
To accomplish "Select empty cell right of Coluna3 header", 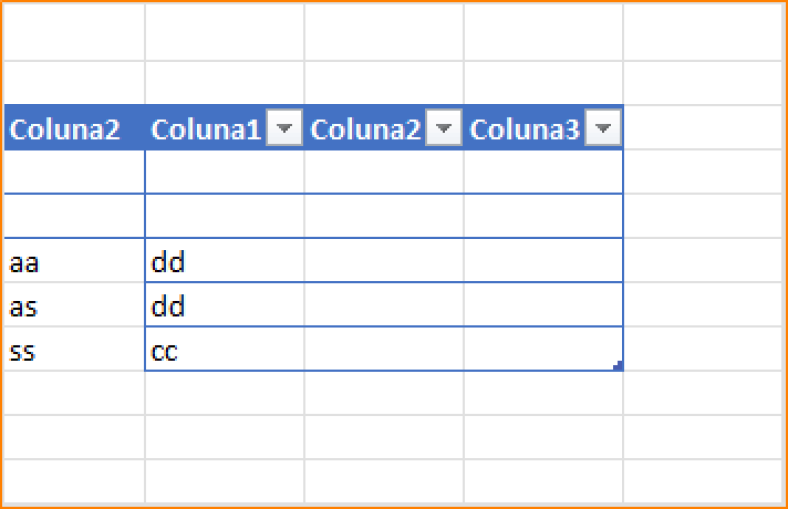I will click(x=703, y=128).
